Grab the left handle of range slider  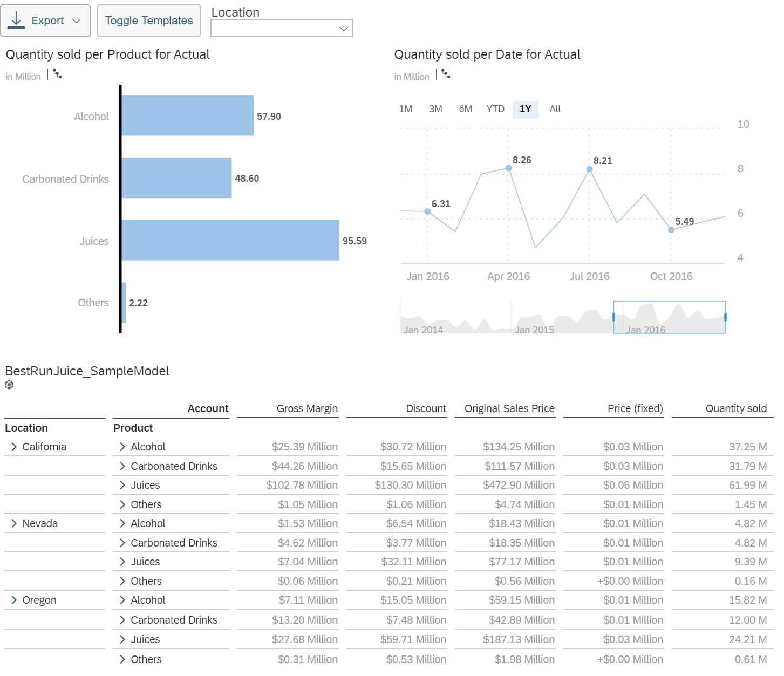[613, 317]
